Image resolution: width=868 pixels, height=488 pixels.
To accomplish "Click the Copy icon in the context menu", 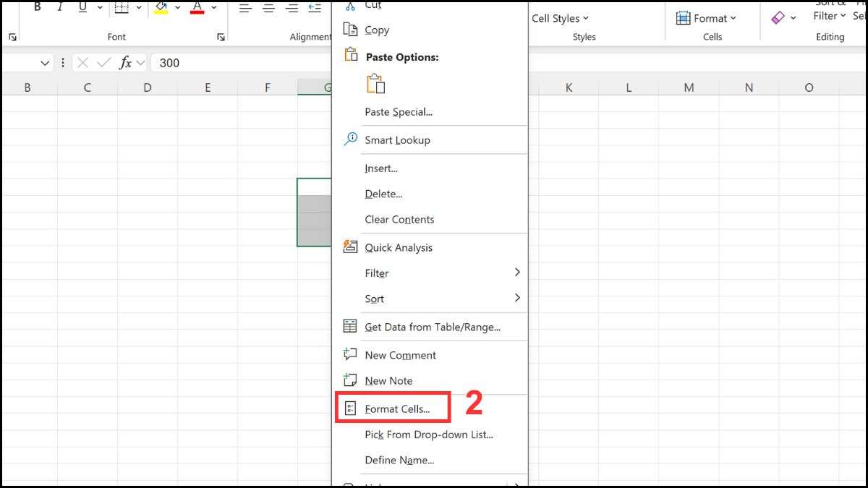I will [350, 30].
